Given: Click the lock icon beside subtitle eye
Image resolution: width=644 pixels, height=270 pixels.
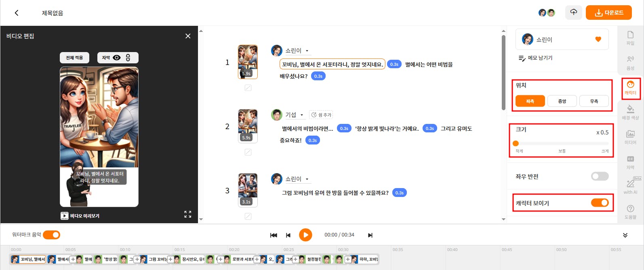Looking at the screenshot, I should 128,58.
